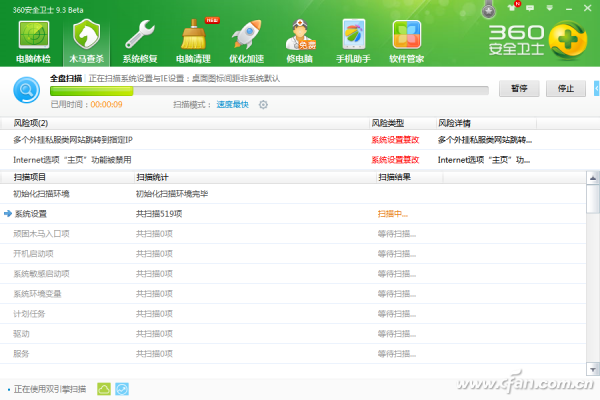This screenshot has width=600, height=400.
Task: Select risk row 多个外挂私服类网站跳转到指定IP
Action: (x=300, y=140)
